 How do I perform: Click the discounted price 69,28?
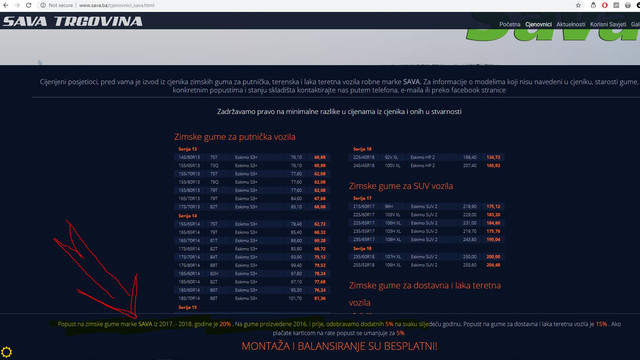coord(320,240)
